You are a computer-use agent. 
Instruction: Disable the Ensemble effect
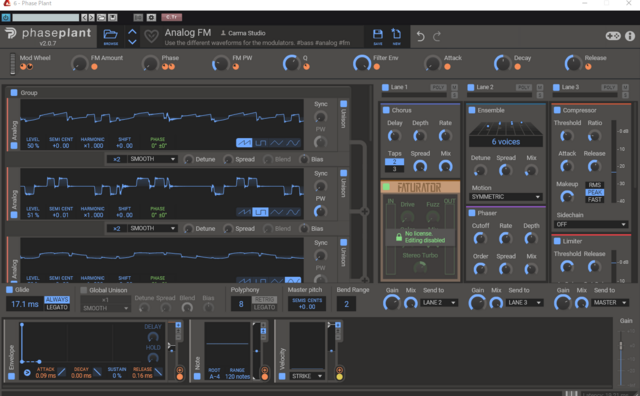472,110
